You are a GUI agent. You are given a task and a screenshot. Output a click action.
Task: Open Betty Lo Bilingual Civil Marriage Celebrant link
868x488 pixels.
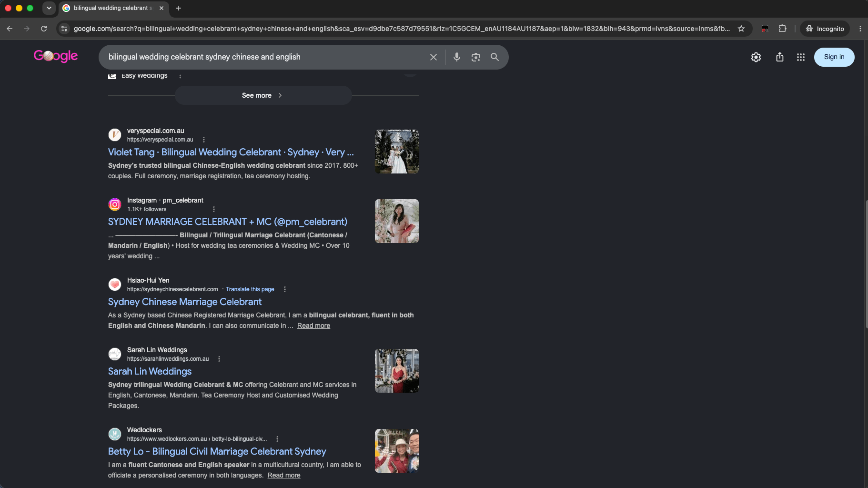click(217, 451)
